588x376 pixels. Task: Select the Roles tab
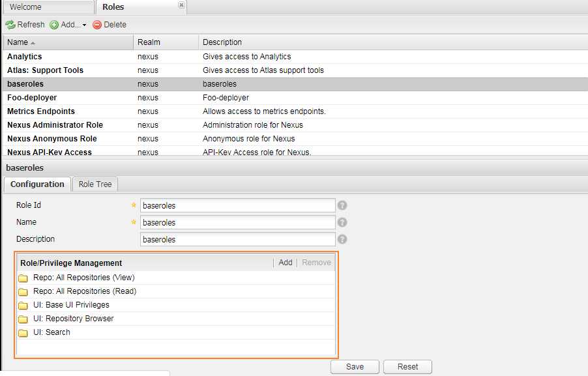click(141, 7)
